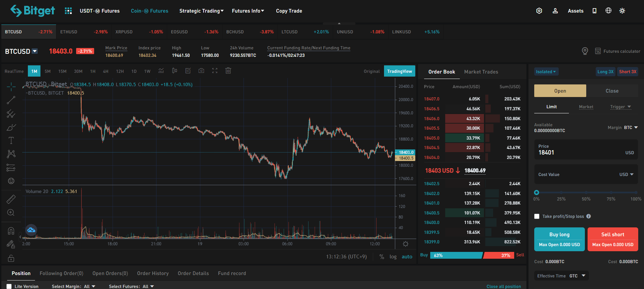This screenshot has height=289, width=644.
Task: Open the mobile app download icon
Action: (594, 11)
